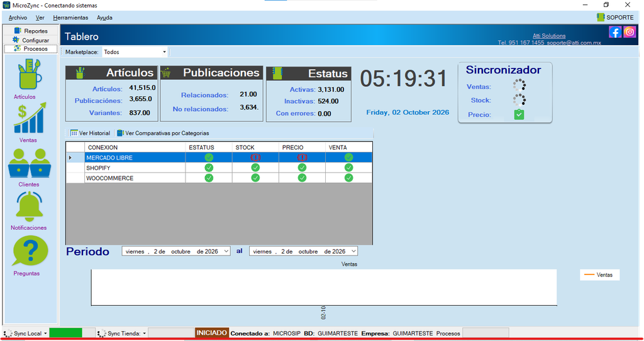Open the Ayuda menu
644x341 pixels.
point(105,18)
